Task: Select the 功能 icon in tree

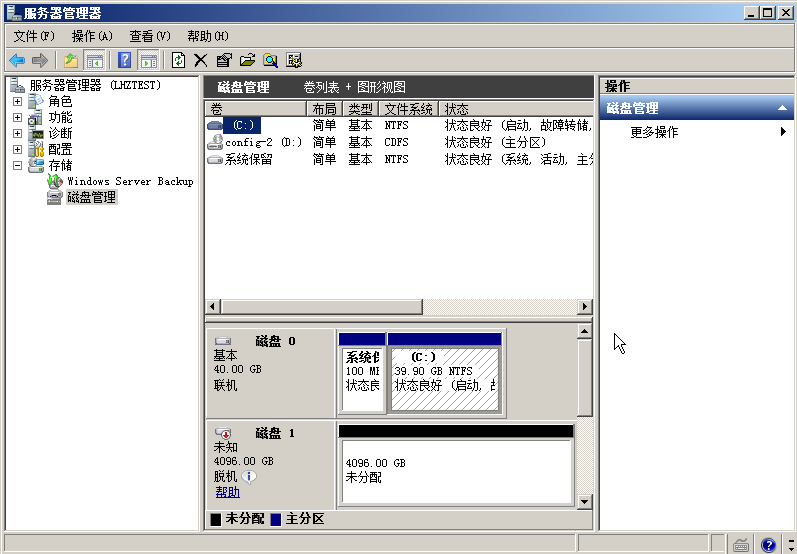Action: coord(36,117)
